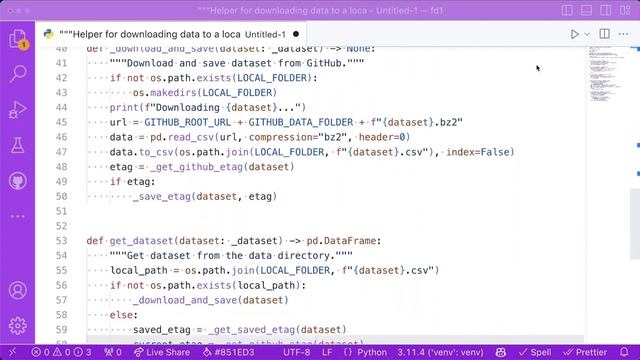Open notifications bell
This screenshot has width=640, height=360.
tap(624, 352)
